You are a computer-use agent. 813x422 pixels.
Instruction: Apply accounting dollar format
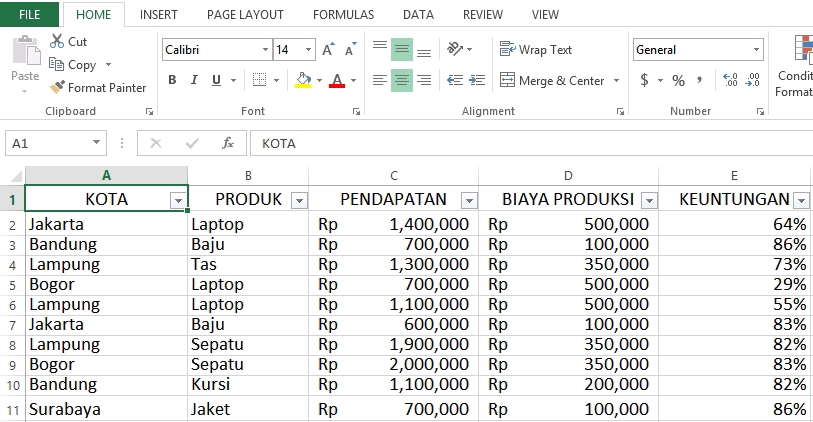point(644,80)
